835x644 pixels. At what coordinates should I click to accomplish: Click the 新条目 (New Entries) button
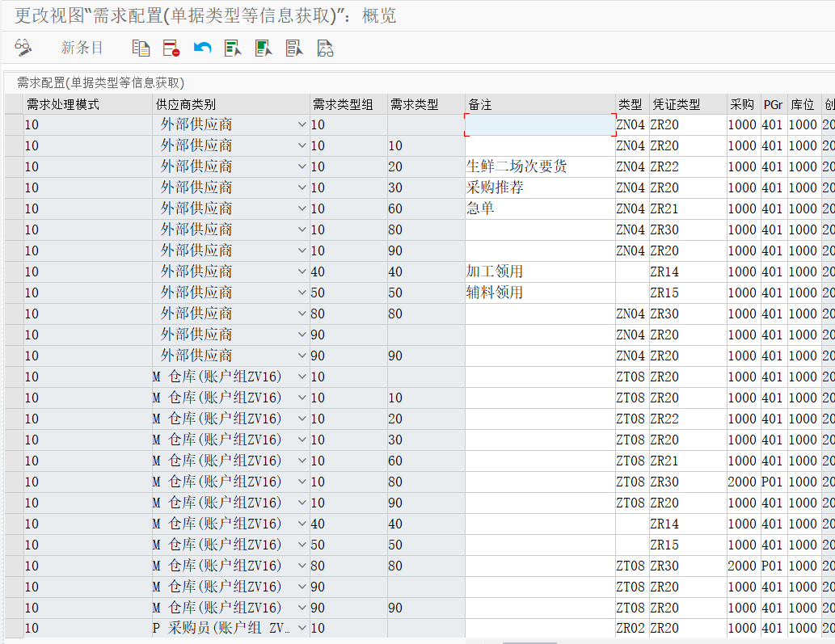[82, 48]
